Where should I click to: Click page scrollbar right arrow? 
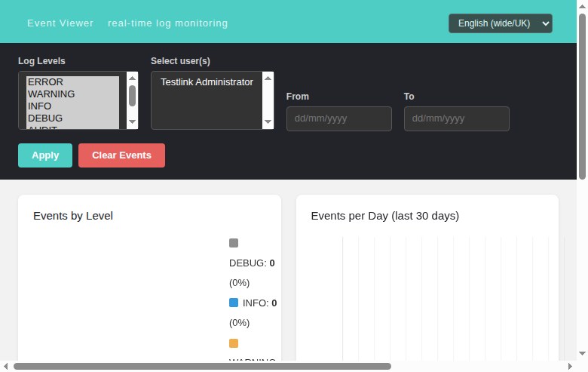coord(570,367)
